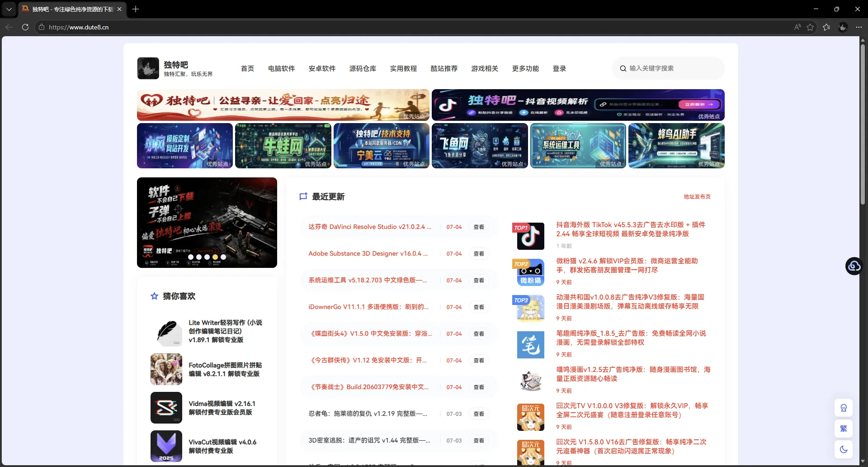Click the 独特吧 site logo avatar
This screenshot has height=467, width=868.
point(148,68)
